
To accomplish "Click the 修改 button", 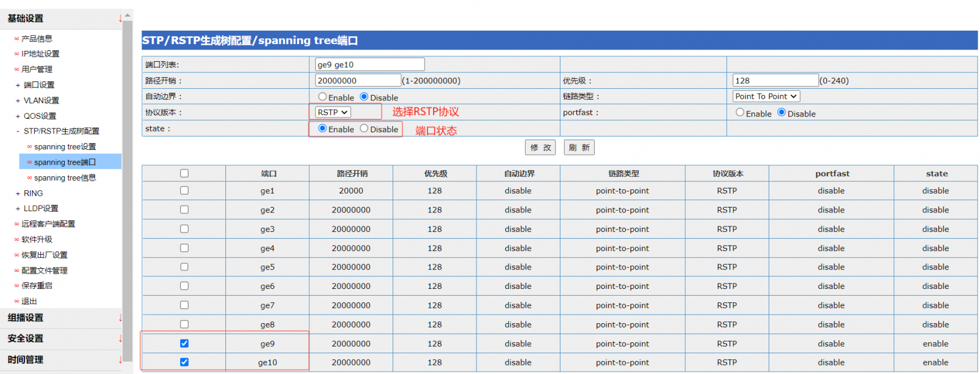I will click(x=540, y=148).
